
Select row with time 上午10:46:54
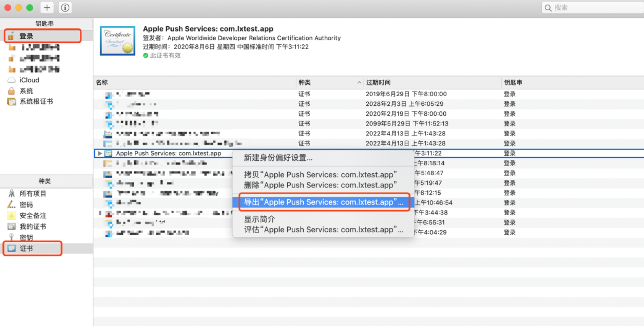[369, 203]
